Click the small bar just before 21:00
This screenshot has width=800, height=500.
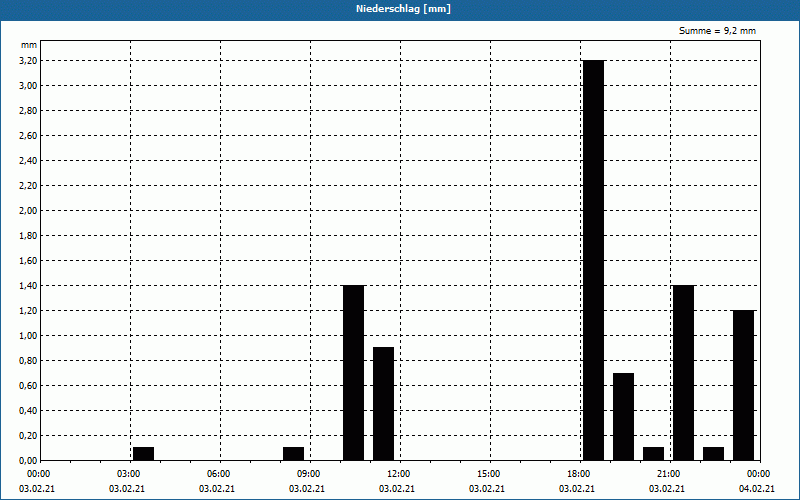pos(653,454)
